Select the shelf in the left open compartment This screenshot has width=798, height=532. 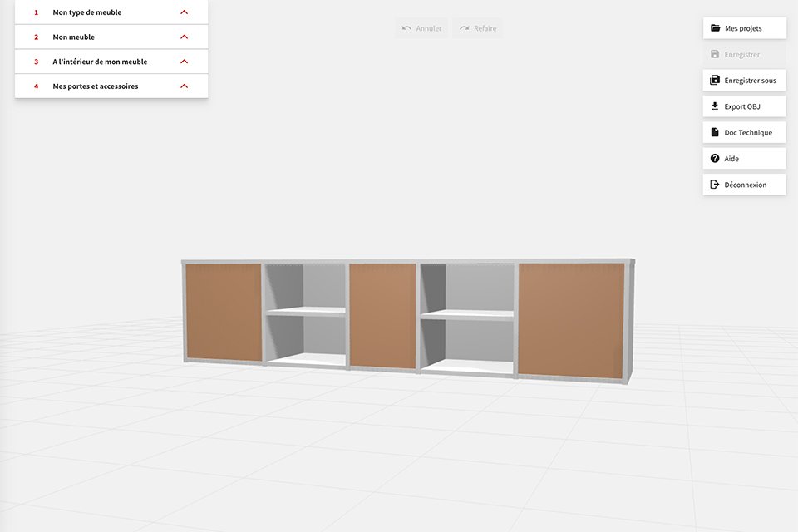306,312
